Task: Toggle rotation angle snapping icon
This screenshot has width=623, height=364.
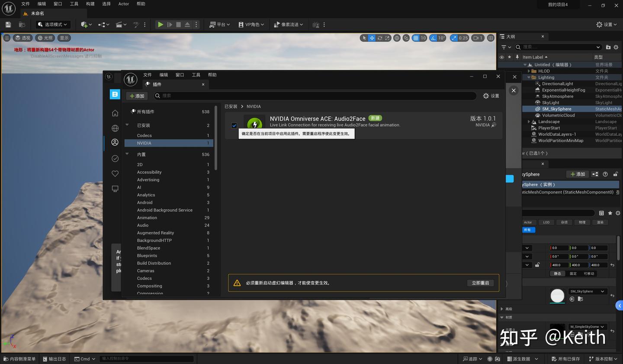Action: [433, 38]
